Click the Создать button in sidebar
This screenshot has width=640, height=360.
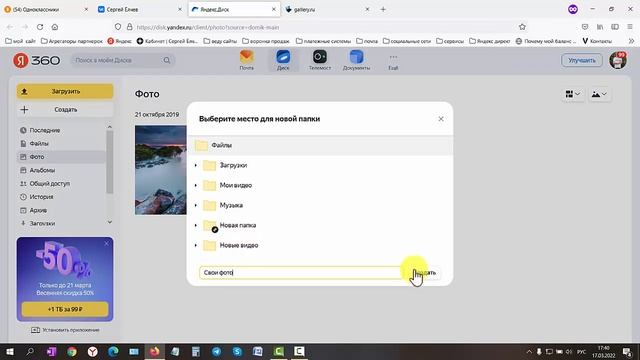(x=65, y=109)
